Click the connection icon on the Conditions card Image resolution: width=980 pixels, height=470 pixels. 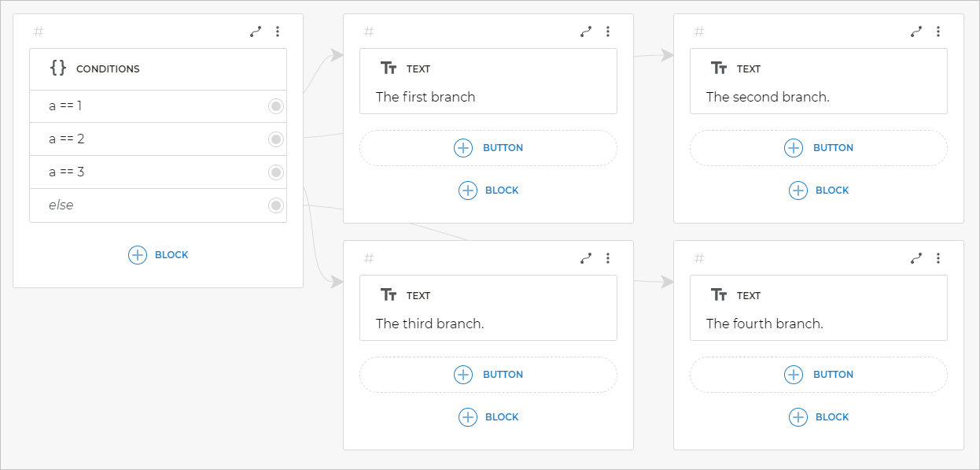[x=256, y=31]
